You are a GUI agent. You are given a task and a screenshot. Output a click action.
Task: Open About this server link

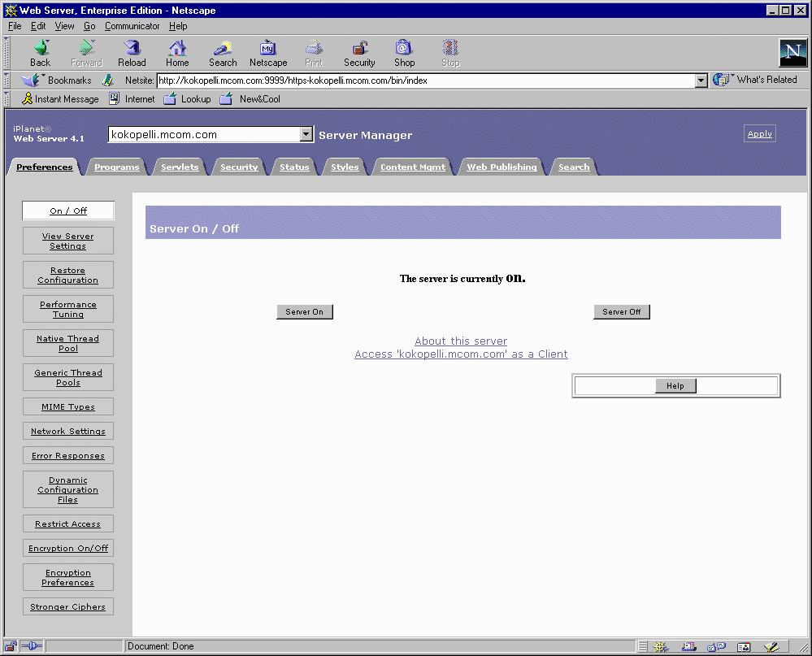[461, 341]
